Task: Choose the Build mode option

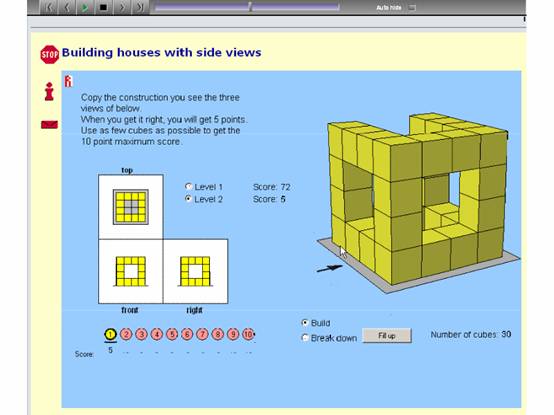Action: coord(305,322)
